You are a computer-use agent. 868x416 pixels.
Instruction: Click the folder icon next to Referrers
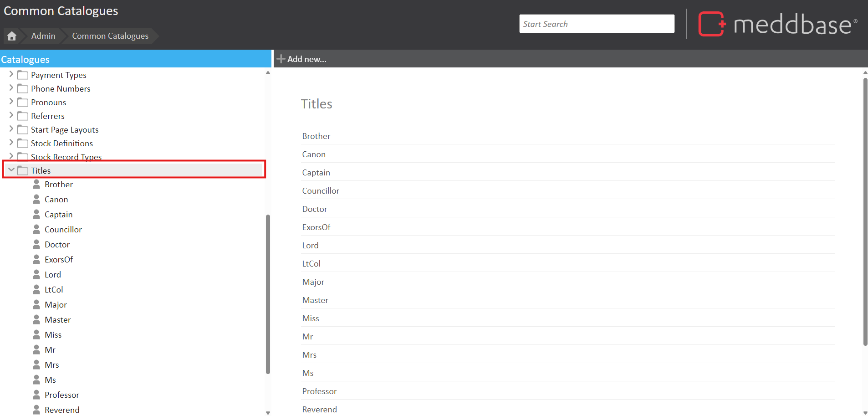tap(23, 116)
